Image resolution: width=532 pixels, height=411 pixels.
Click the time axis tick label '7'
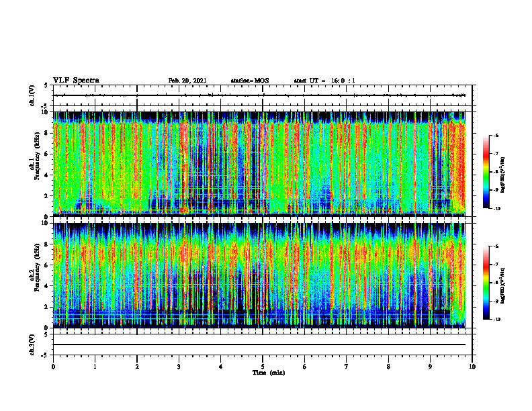347,367
